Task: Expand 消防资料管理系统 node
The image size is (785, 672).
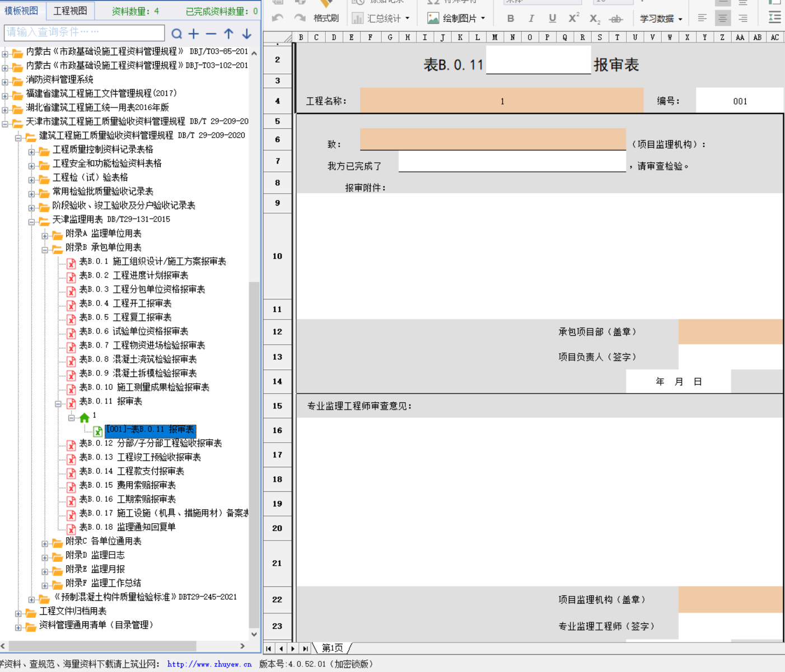Action: click(5, 82)
